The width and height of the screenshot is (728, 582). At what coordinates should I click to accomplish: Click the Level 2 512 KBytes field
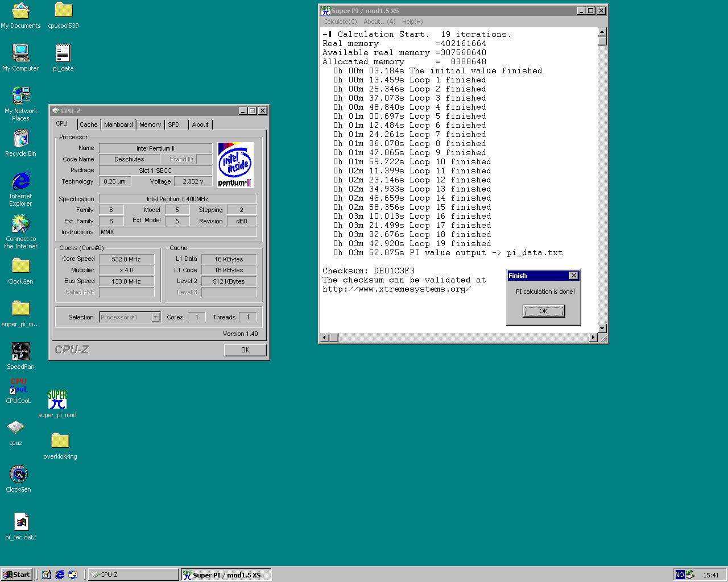click(x=229, y=281)
